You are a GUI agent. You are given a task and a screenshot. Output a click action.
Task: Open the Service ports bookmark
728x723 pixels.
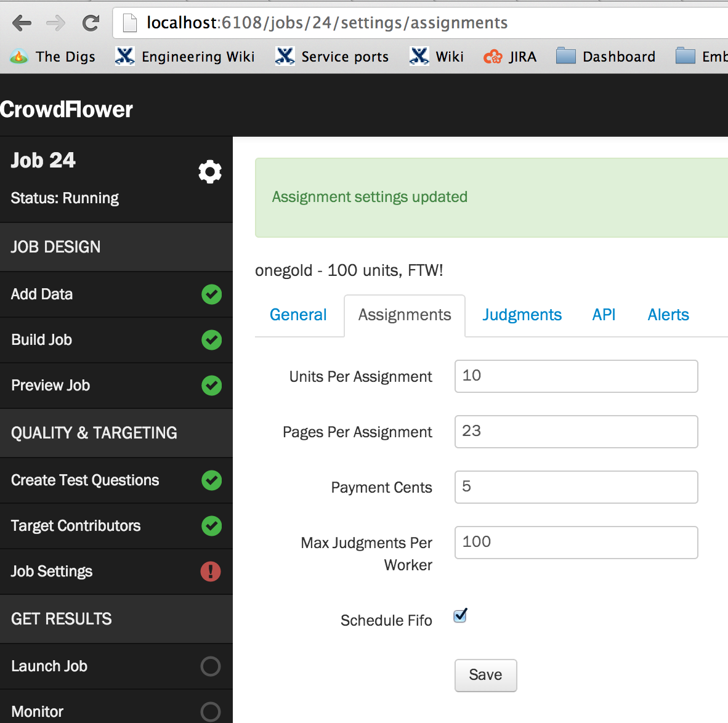331,57
